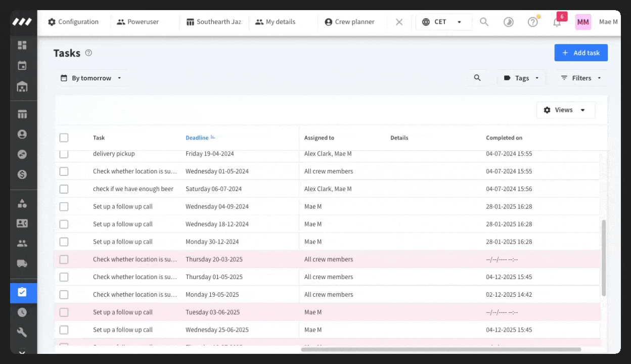Click the Assigned to column header
The width and height of the screenshot is (631, 364).
coord(319,138)
